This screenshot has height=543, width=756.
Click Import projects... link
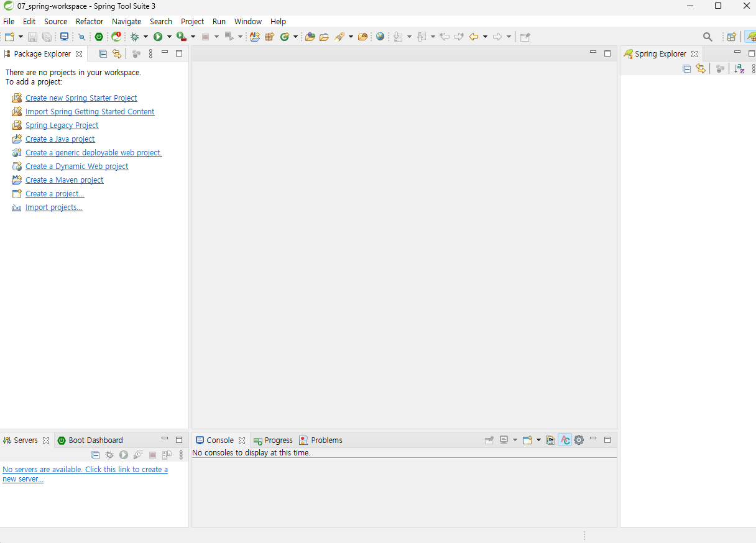click(x=54, y=208)
